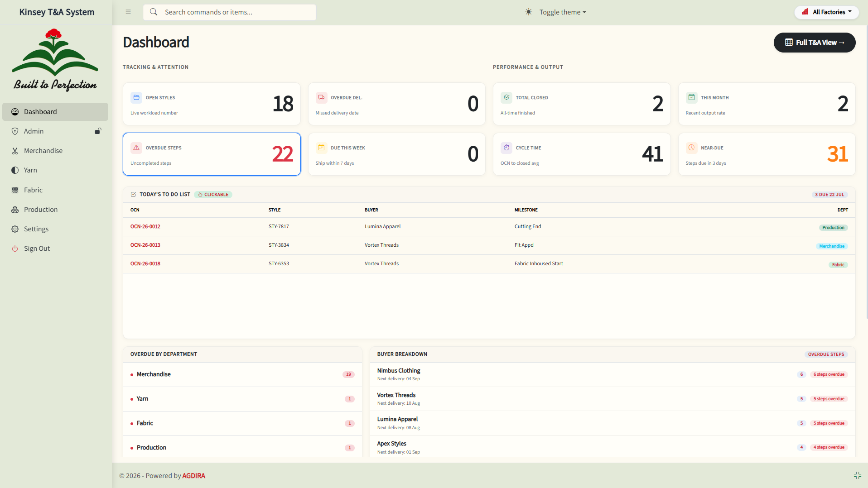The width and height of the screenshot is (868, 488).
Task: Click the Fabric grid icon
Action: (15, 190)
